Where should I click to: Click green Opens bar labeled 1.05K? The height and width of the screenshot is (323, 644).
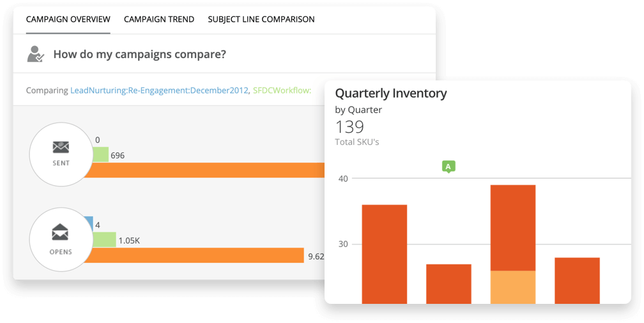(104, 239)
